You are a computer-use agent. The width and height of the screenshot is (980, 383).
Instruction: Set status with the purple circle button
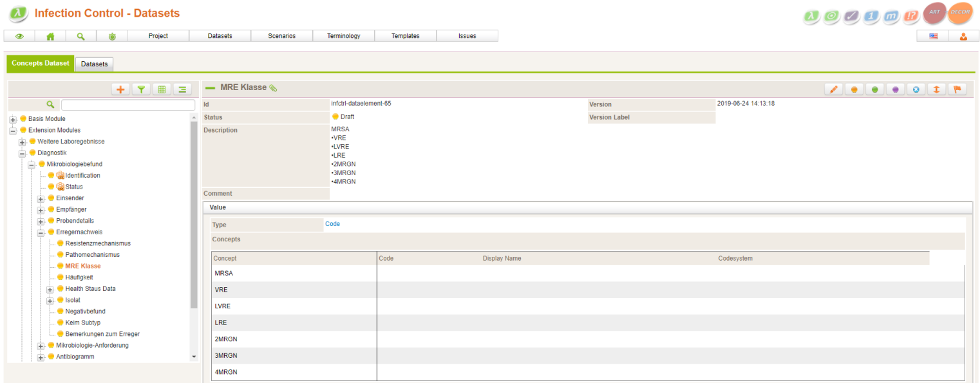coord(895,89)
